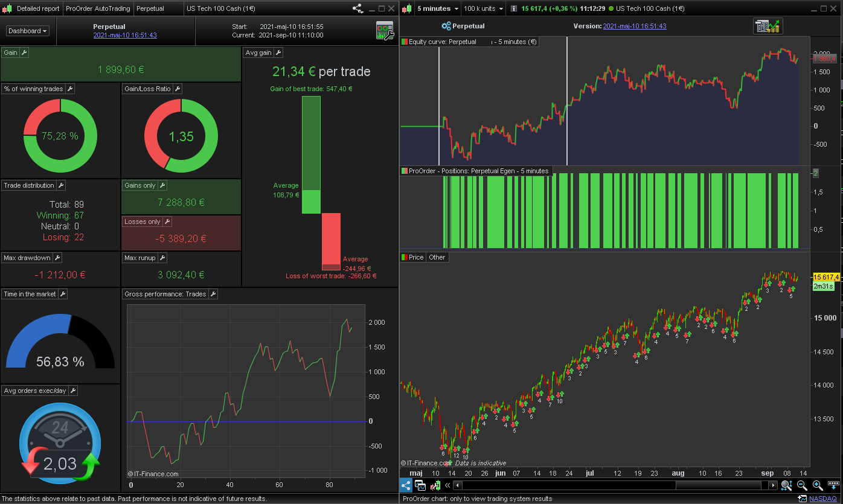Click the chart scrollbar left arrow
The image size is (843, 504).
tap(458, 485)
